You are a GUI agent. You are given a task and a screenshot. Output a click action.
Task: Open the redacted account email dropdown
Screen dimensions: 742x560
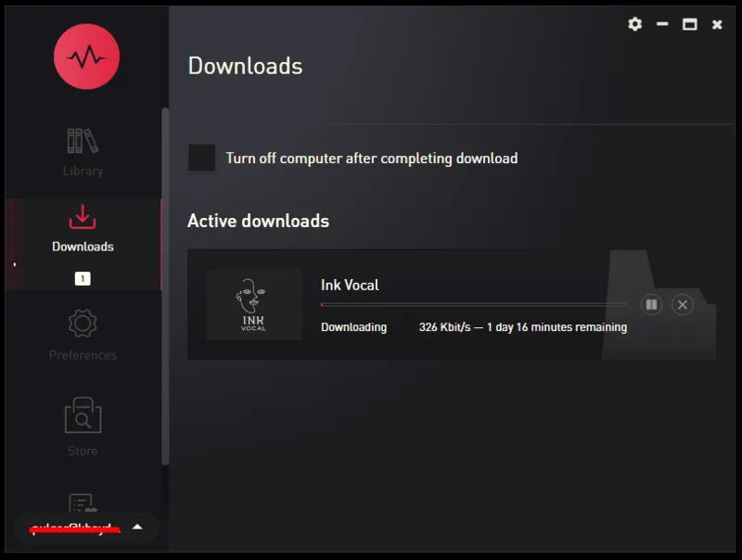tap(75, 528)
